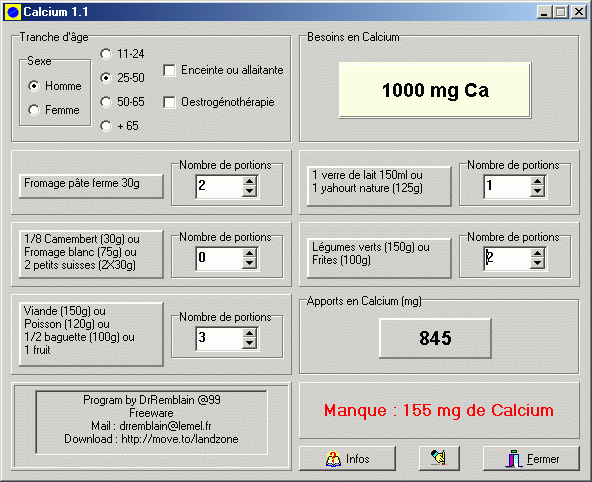
Task: Click the Calcium app icon in title bar
Action: tap(13, 12)
